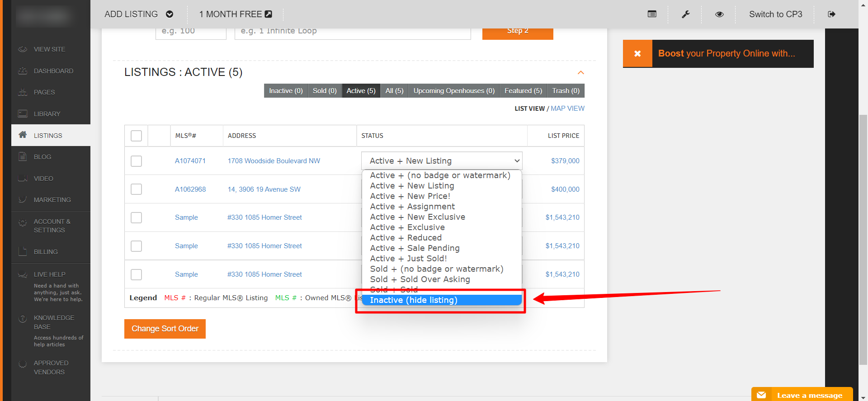Click the Billing file icon
The height and width of the screenshot is (401, 868).
point(23,252)
